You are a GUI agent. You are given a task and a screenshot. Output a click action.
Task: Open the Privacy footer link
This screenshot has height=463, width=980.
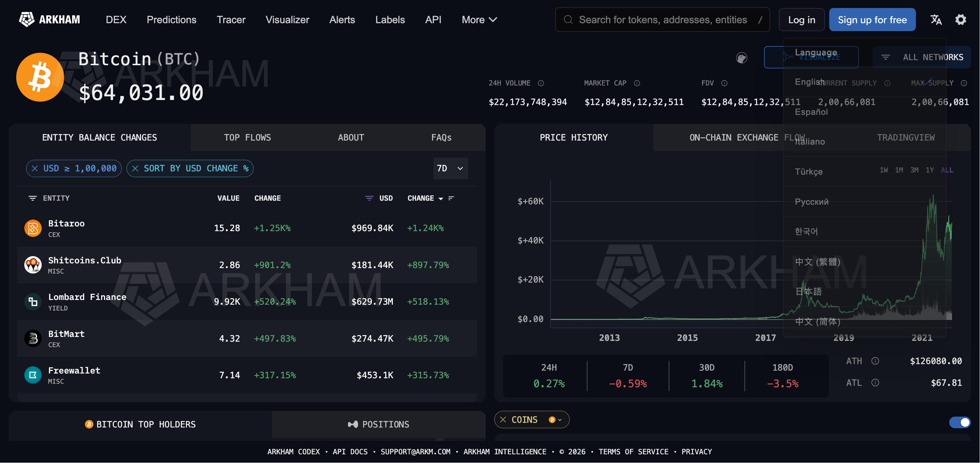pyautogui.click(x=697, y=452)
